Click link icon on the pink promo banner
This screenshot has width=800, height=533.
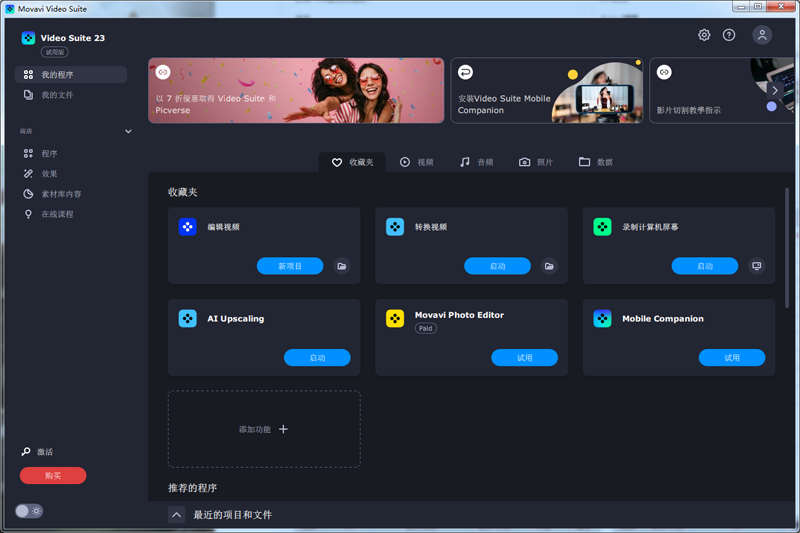tap(163, 72)
